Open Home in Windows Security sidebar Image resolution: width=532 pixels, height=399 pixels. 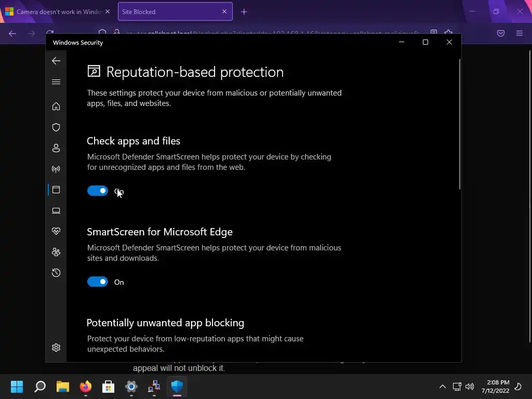56,107
